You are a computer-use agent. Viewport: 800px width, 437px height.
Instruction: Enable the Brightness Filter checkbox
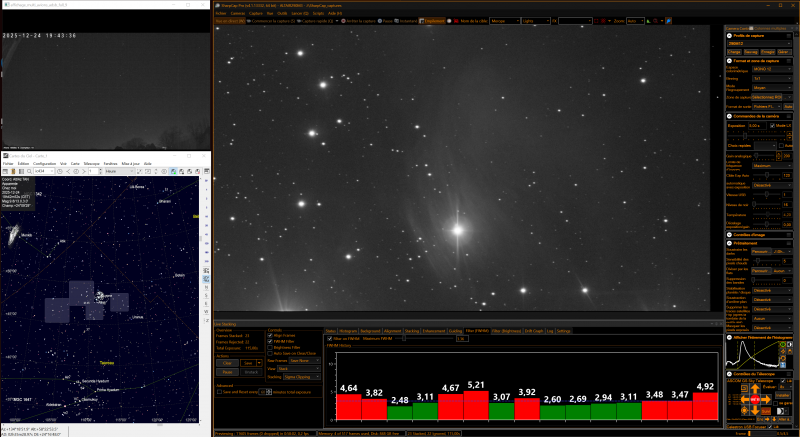[x=270, y=347]
